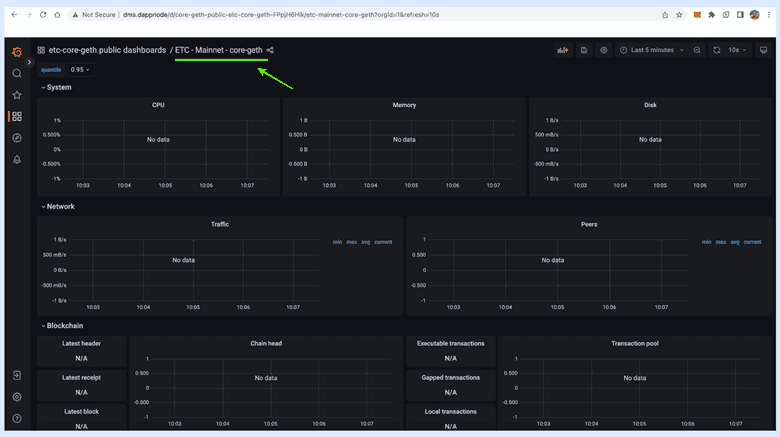Open the Explore compass icon
Screen dimensions: 780x437
tap(17, 138)
